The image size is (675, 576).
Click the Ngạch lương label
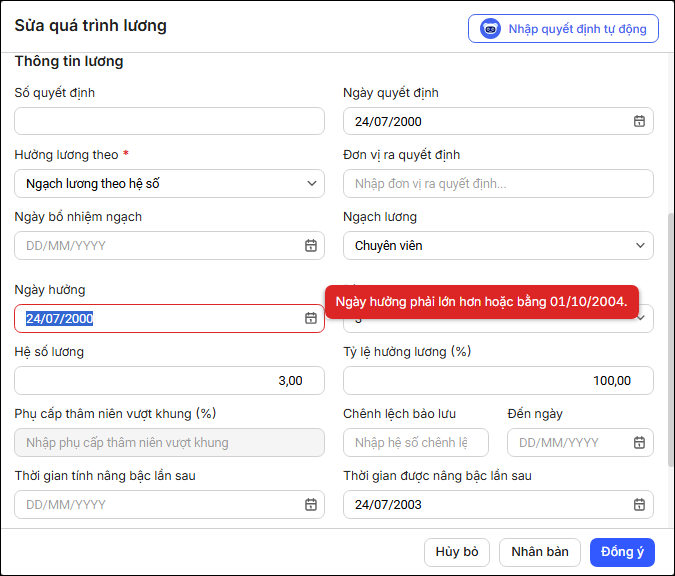380,217
